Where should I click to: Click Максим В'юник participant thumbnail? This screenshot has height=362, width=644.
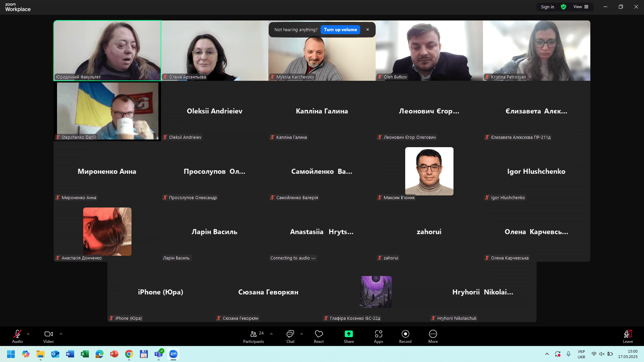click(x=429, y=171)
